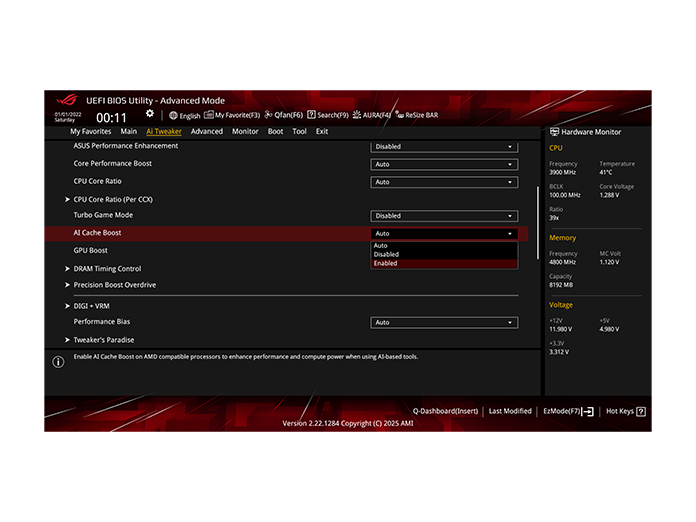Click the 01/01/2022 date text

coord(67,114)
